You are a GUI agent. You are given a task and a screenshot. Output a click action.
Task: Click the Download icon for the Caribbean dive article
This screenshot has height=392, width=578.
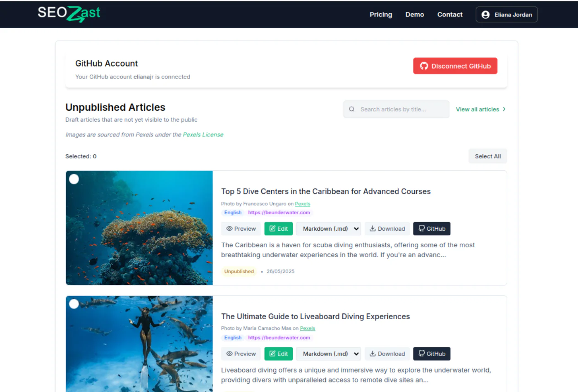point(373,229)
